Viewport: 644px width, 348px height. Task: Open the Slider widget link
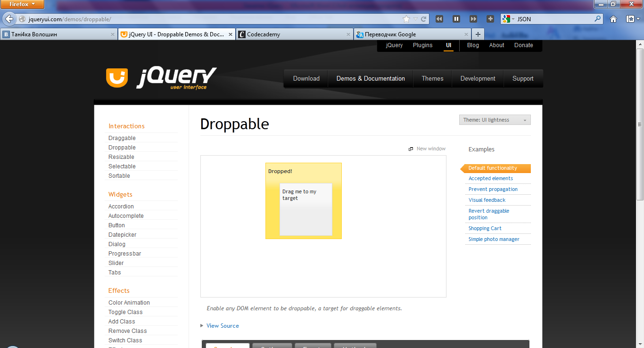click(116, 263)
